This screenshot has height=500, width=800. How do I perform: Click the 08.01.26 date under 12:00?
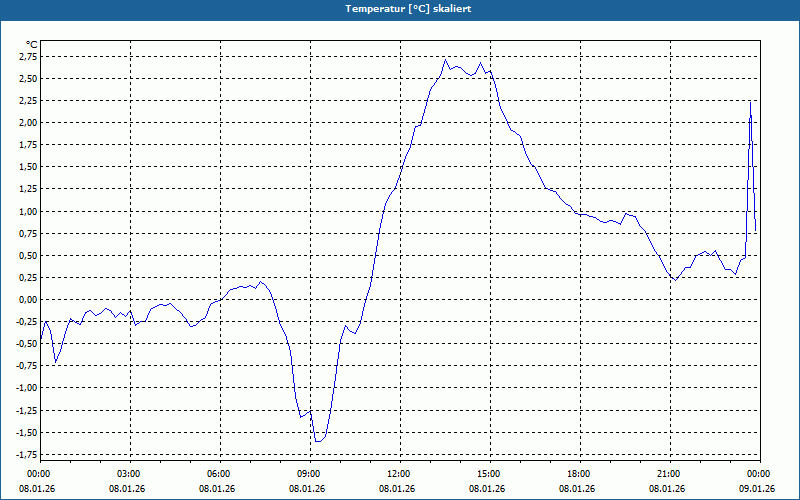[x=397, y=489]
